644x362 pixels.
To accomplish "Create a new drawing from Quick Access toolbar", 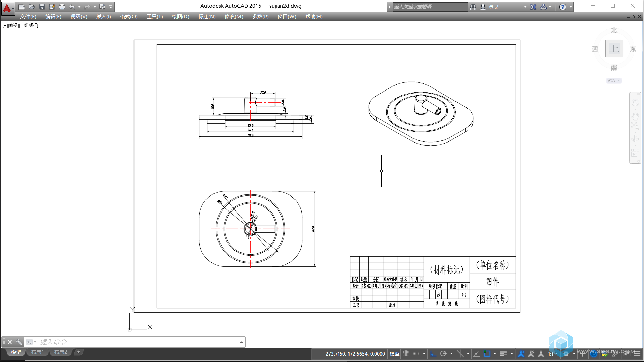I will point(22,7).
